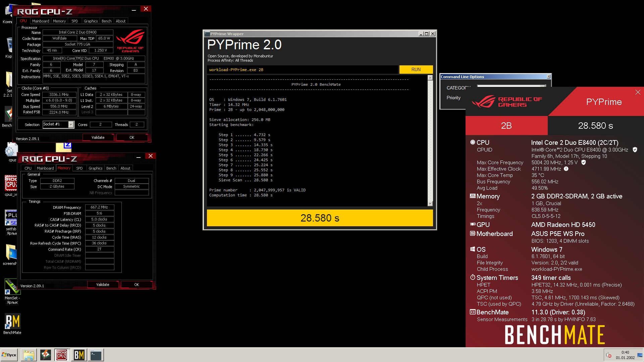
Task: Open the cpuz settings file icon on desktop
Action: pyautogui.click(x=11, y=152)
